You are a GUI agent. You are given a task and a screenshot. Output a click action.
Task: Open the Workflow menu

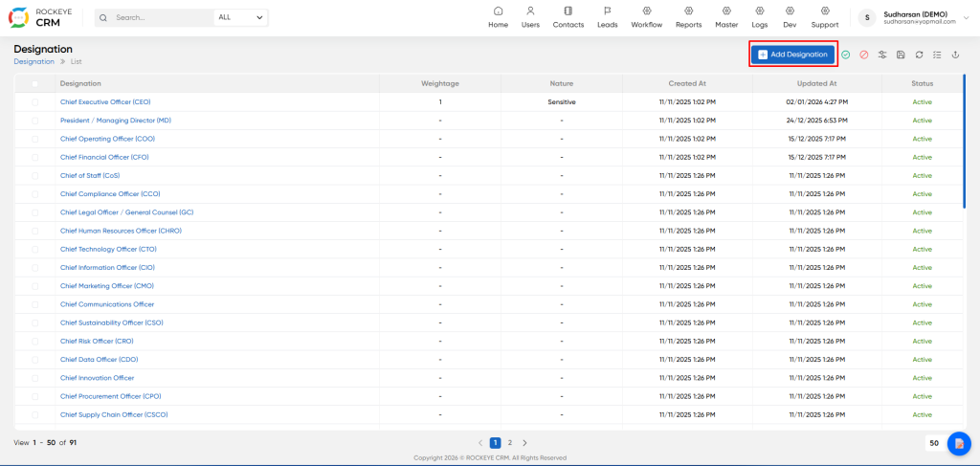(646, 17)
